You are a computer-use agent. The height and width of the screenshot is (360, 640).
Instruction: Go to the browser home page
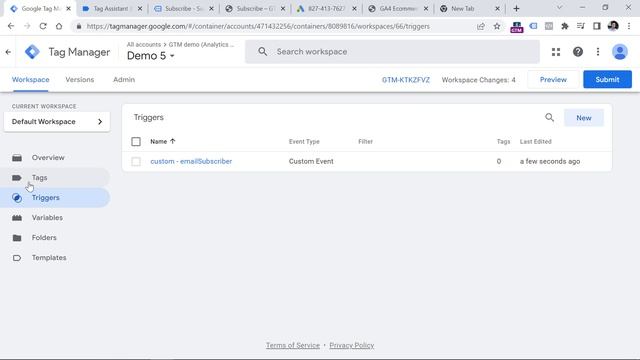[x=59, y=26]
